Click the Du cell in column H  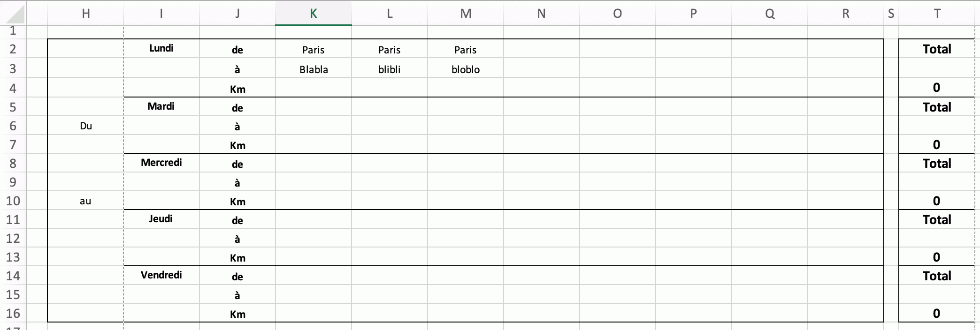86,126
